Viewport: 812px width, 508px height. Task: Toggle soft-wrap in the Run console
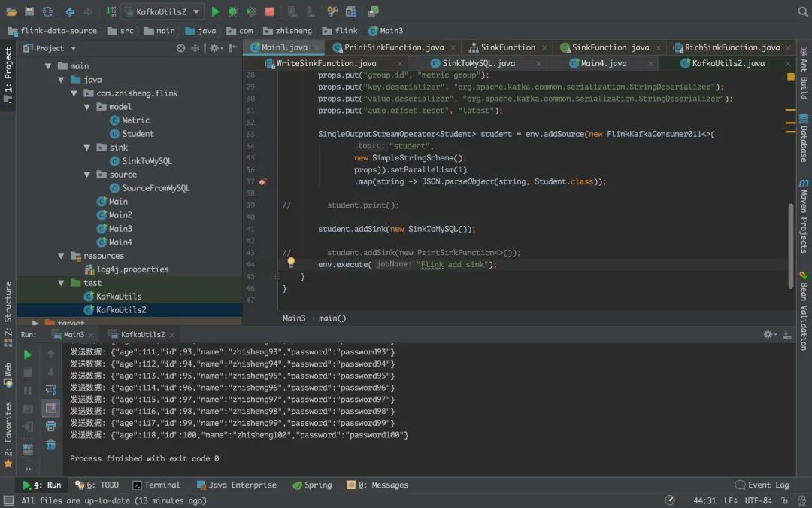pos(50,390)
